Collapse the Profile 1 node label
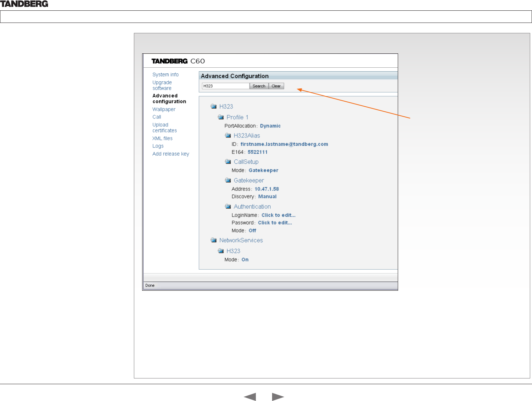This screenshot has height=401, width=532. 237,117
